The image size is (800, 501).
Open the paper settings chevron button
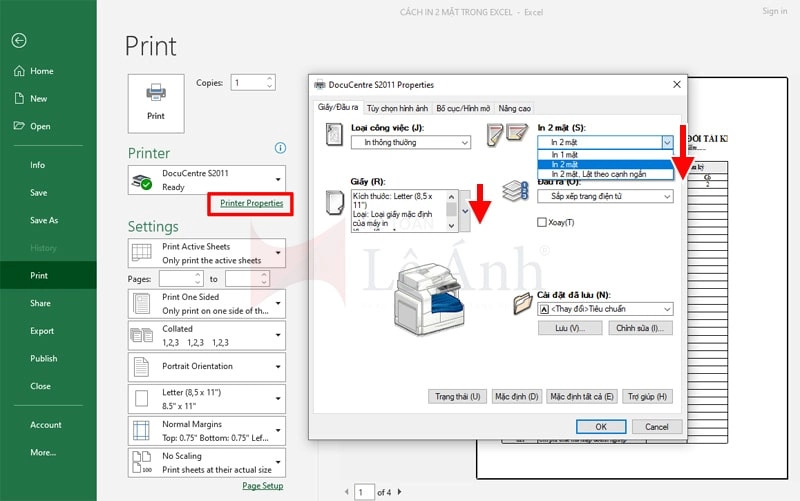[x=465, y=211]
